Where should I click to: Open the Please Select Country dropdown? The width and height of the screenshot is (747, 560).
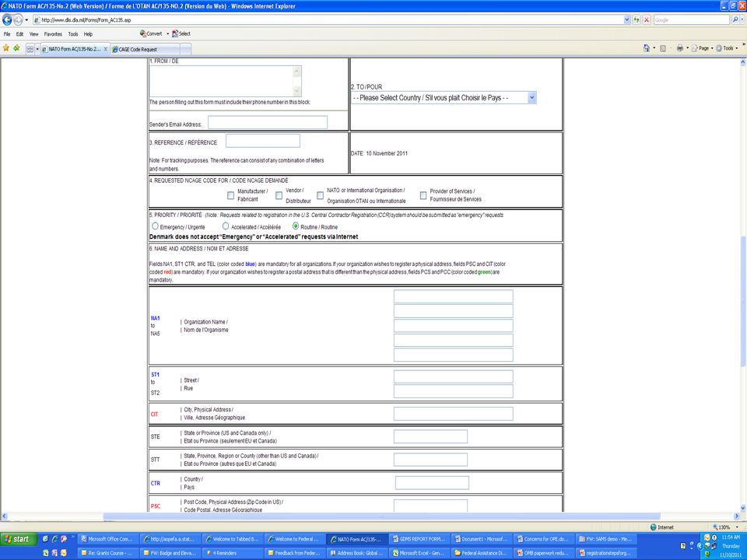click(444, 98)
